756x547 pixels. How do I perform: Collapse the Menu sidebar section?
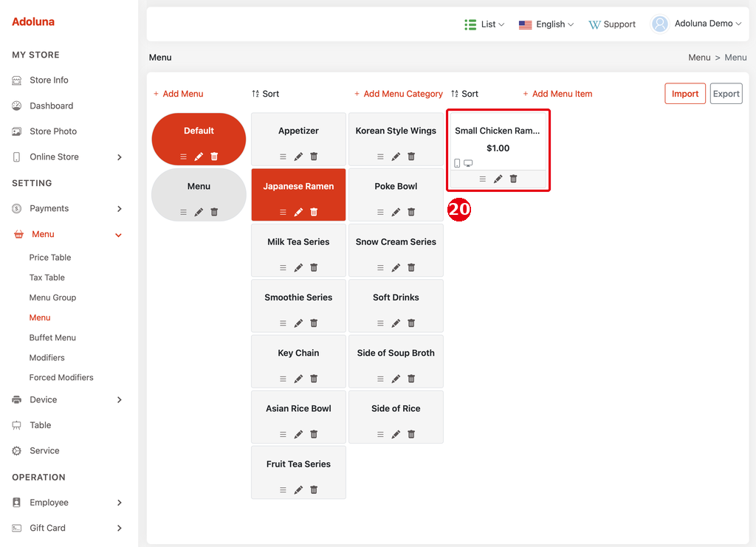pos(119,235)
